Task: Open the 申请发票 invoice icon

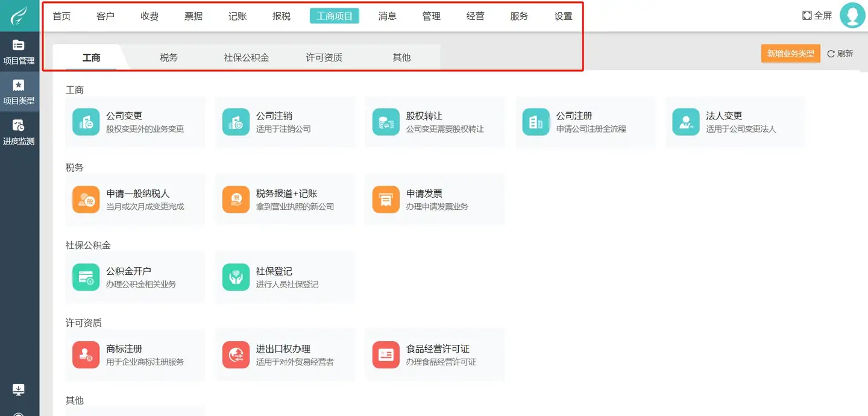Action: point(386,200)
